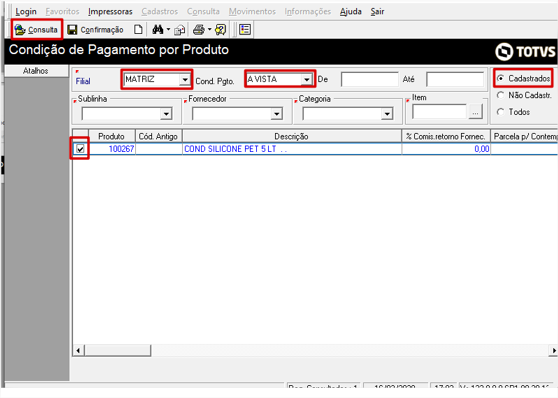Click the horizontal scrollbar left arrow
Screen dimensions: 558x398
click(78, 350)
